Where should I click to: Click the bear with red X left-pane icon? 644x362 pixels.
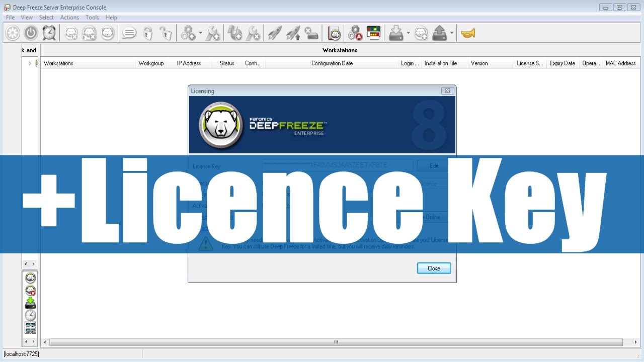31,291
